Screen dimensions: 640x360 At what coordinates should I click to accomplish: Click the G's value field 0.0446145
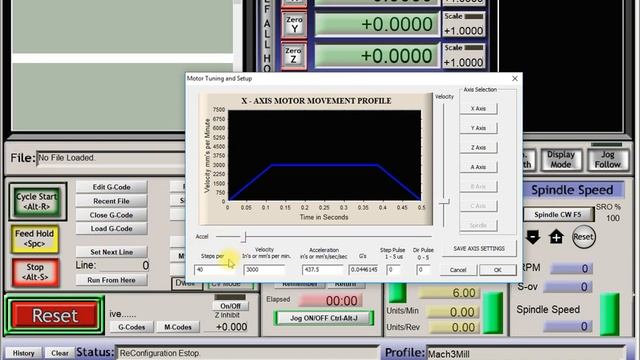coord(364,270)
